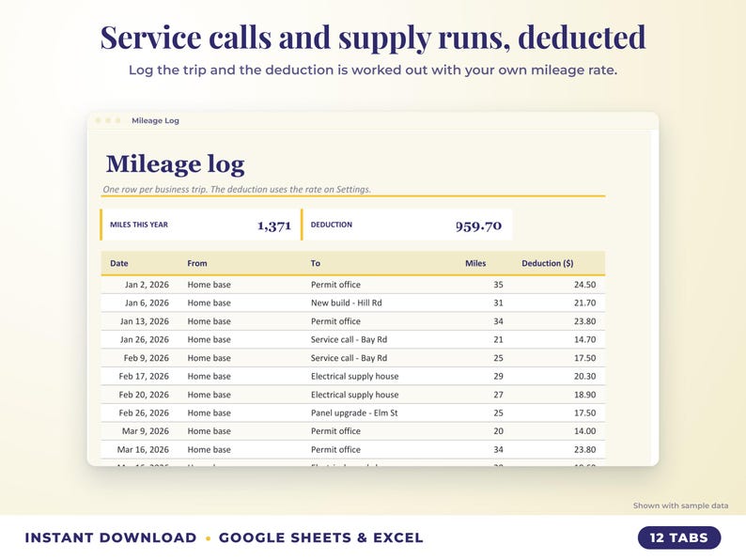Click the 31 miles cell
Screen dimensions: 746x560
498,303
